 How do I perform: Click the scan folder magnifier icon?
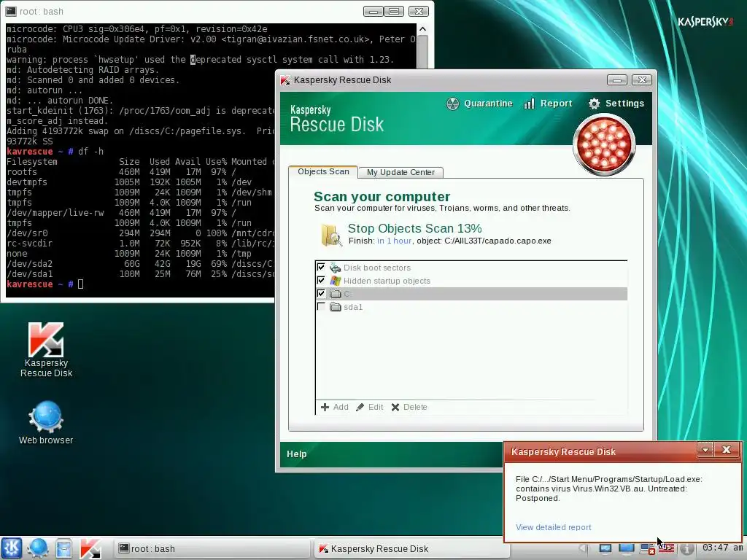click(332, 235)
